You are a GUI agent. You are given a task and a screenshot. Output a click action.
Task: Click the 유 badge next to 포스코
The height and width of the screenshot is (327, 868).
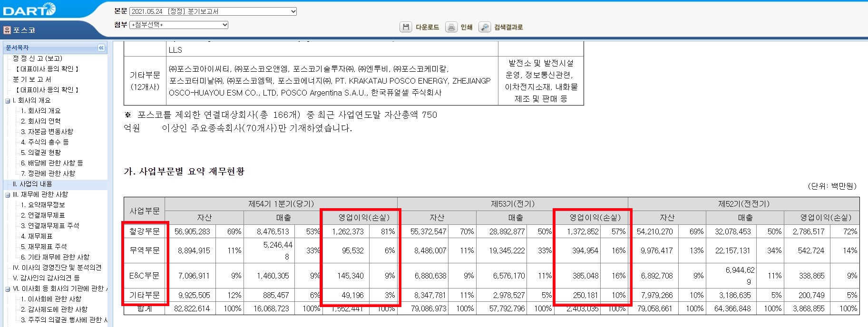point(7,30)
